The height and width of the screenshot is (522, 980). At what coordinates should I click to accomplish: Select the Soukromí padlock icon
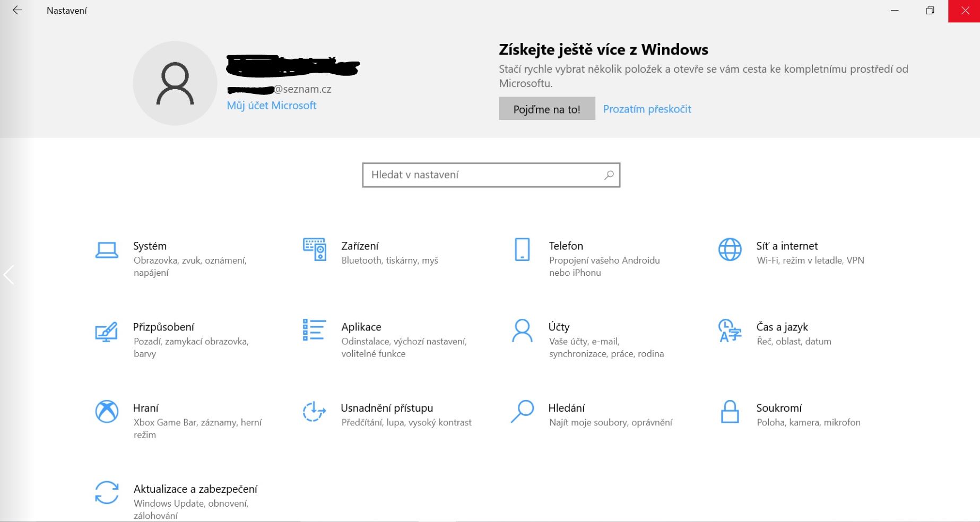[730, 412]
